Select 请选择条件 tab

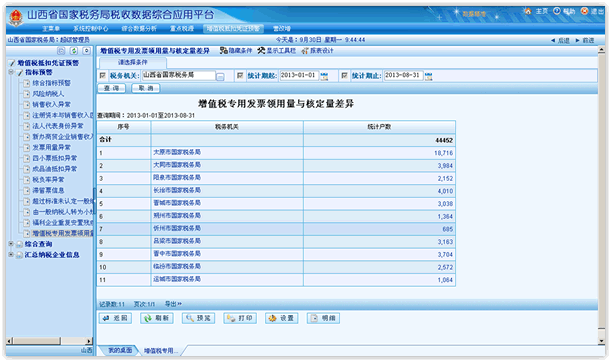click(x=133, y=62)
